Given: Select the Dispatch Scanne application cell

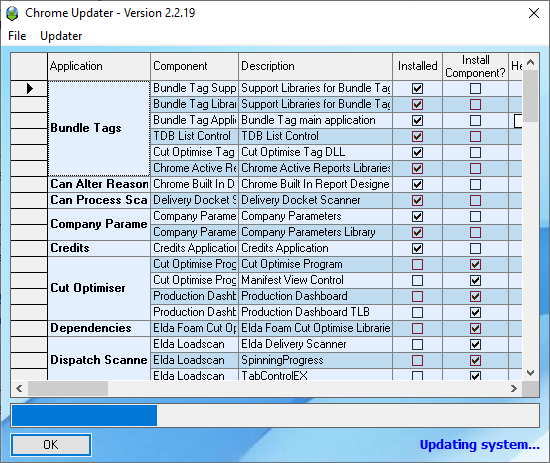Looking at the screenshot, I should [99, 358].
